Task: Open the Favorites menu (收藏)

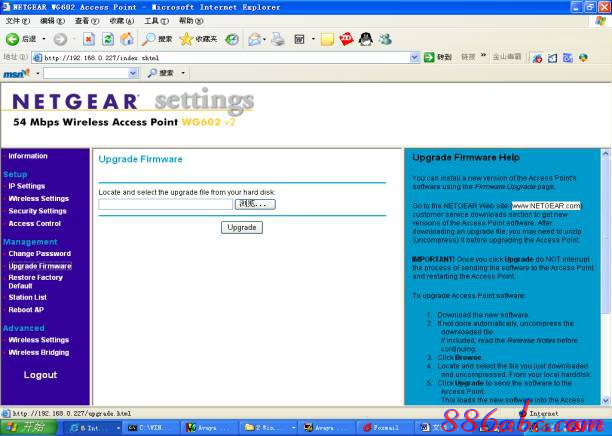Action: [x=122, y=21]
